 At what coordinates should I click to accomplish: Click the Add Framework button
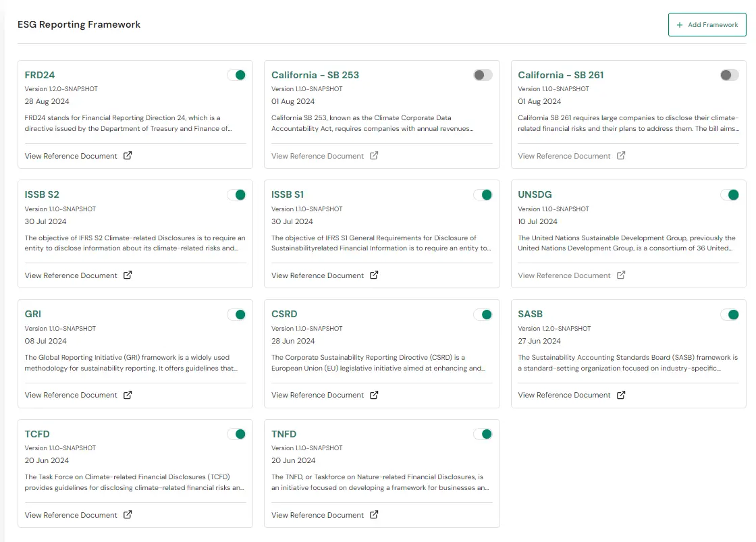(x=707, y=24)
